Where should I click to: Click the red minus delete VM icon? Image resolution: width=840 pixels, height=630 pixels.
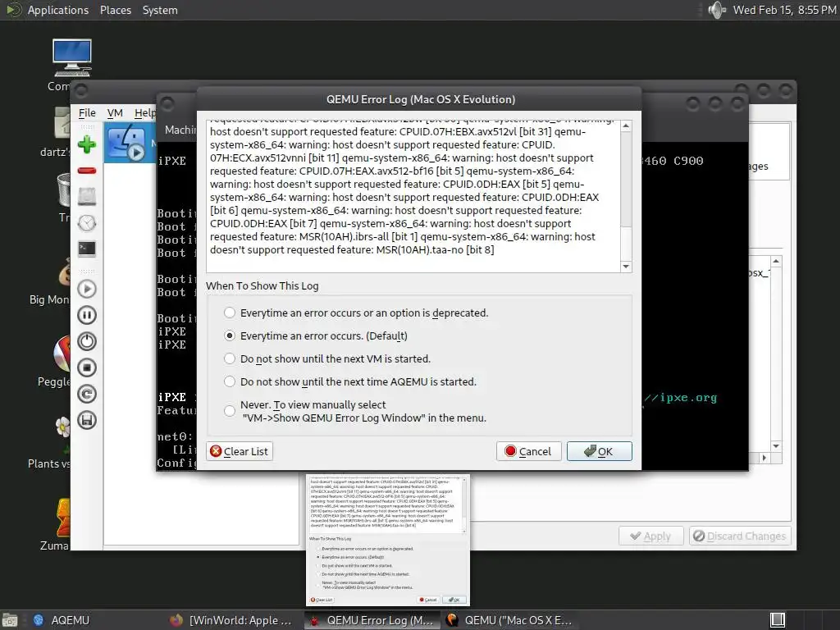tap(87, 171)
